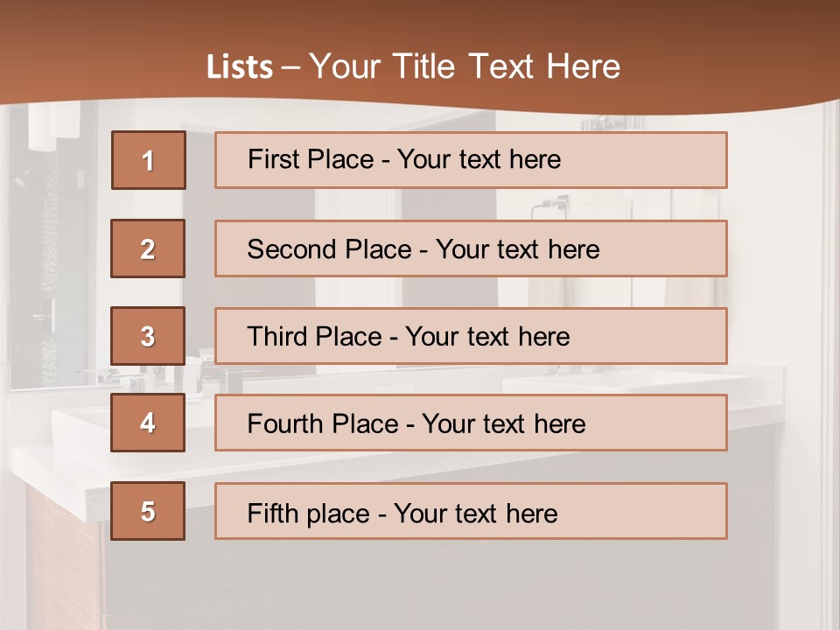Select the Fifth place text bar
Image resolution: width=840 pixels, height=630 pixels.
471,511
